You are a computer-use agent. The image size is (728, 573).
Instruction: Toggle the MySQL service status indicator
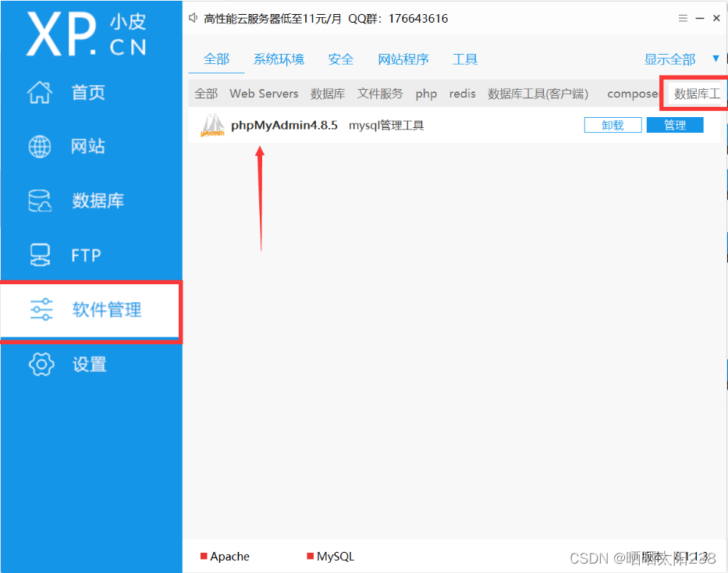[309, 556]
